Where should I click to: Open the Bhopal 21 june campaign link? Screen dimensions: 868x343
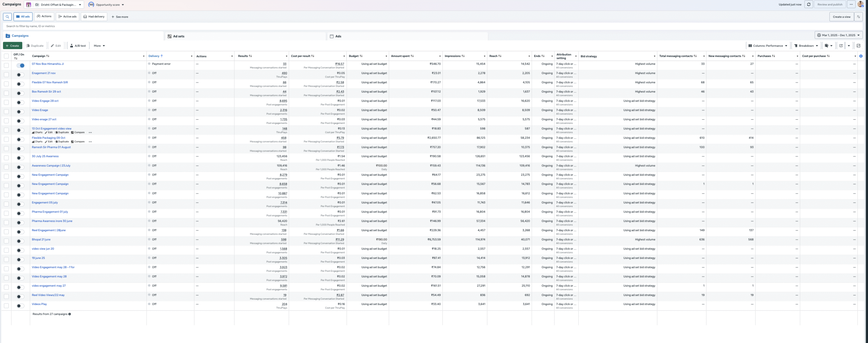pyautogui.click(x=41, y=240)
